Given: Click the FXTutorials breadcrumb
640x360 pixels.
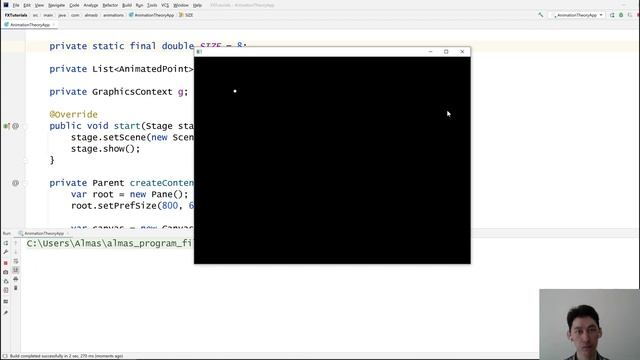Looking at the screenshot, I should coord(16,15).
